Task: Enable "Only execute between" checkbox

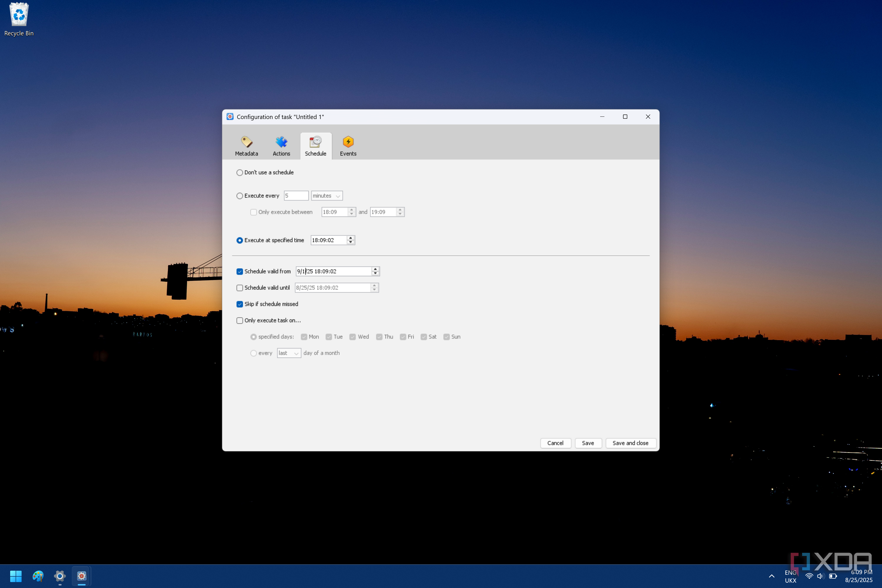Action: pyautogui.click(x=254, y=212)
